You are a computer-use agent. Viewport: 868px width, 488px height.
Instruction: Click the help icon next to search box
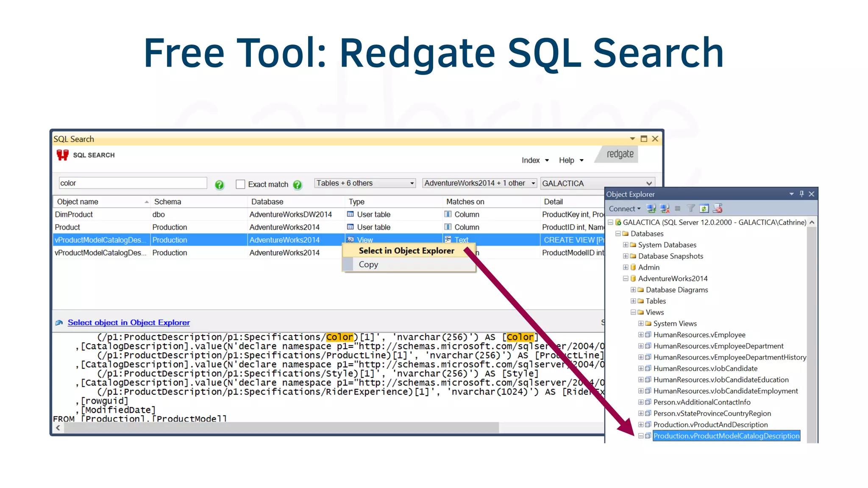(219, 185)
